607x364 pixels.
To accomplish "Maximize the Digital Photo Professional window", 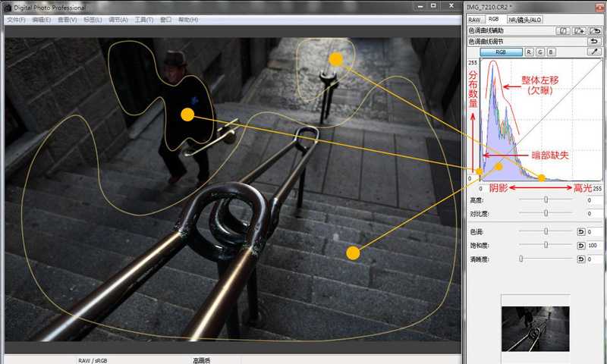I will coord(433,6).
